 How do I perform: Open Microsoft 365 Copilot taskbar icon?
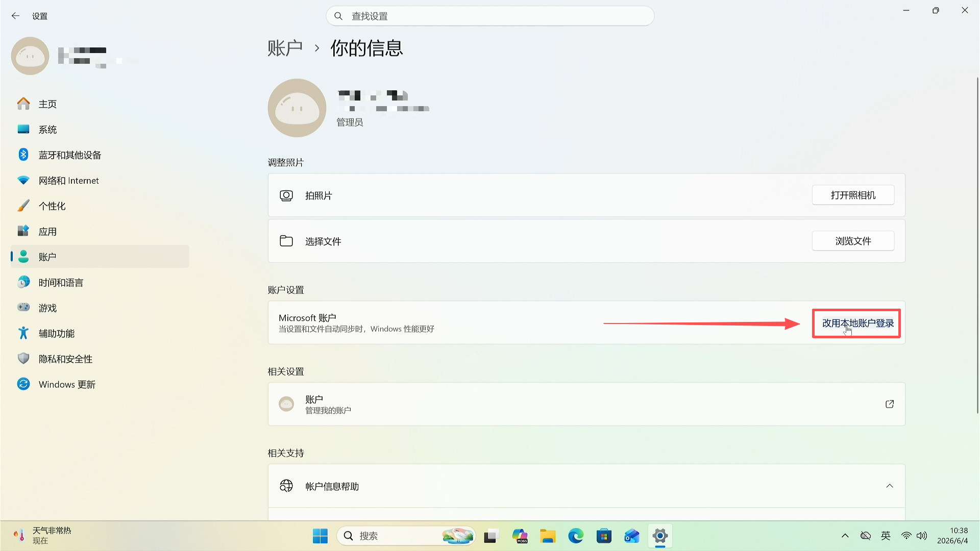tap(520, 536)
